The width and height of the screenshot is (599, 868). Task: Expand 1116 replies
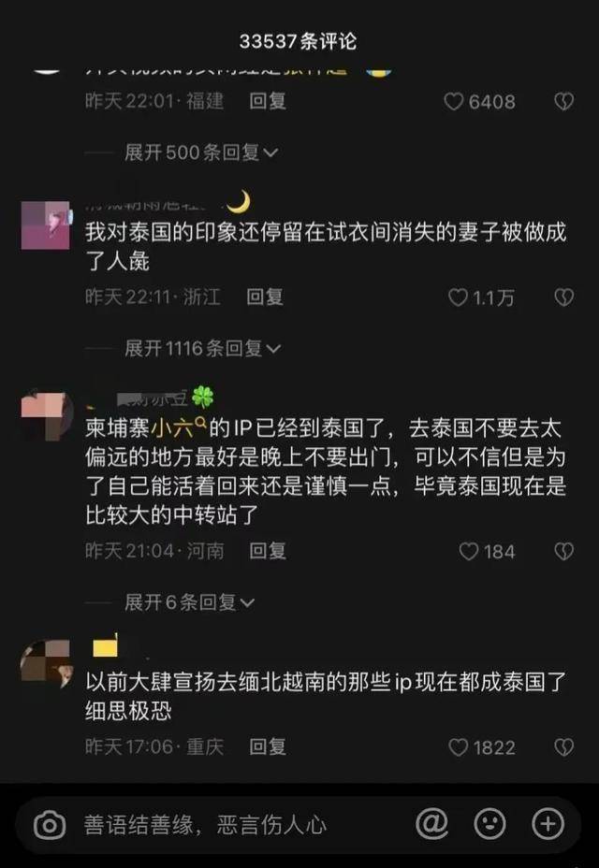tap(203, 349)
